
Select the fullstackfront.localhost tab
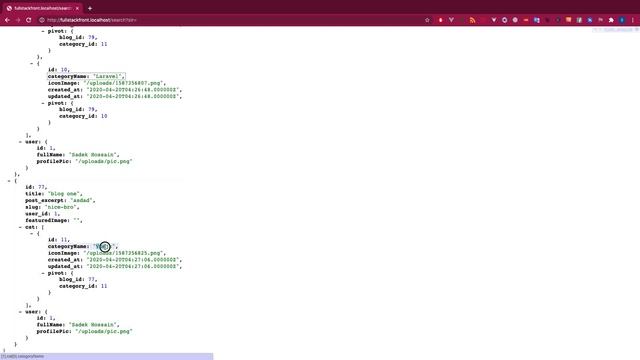pos(42,8)
